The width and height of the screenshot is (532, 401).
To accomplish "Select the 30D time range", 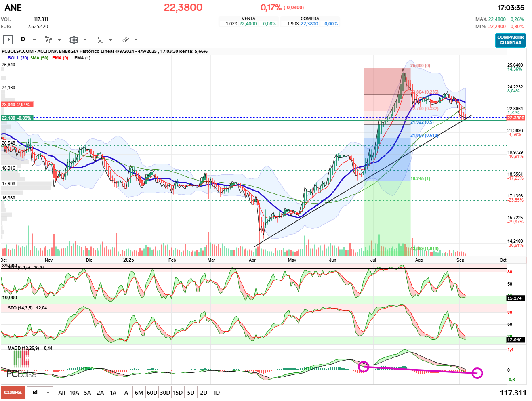I will (165, 393).
